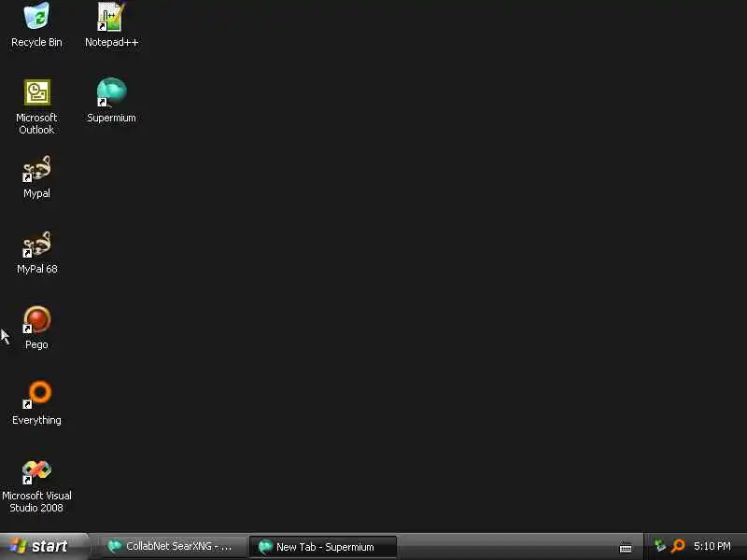The height and width of the screenshot is (560, 747).
Task: Open the Start menu
Action: click(x=44, y=546)
